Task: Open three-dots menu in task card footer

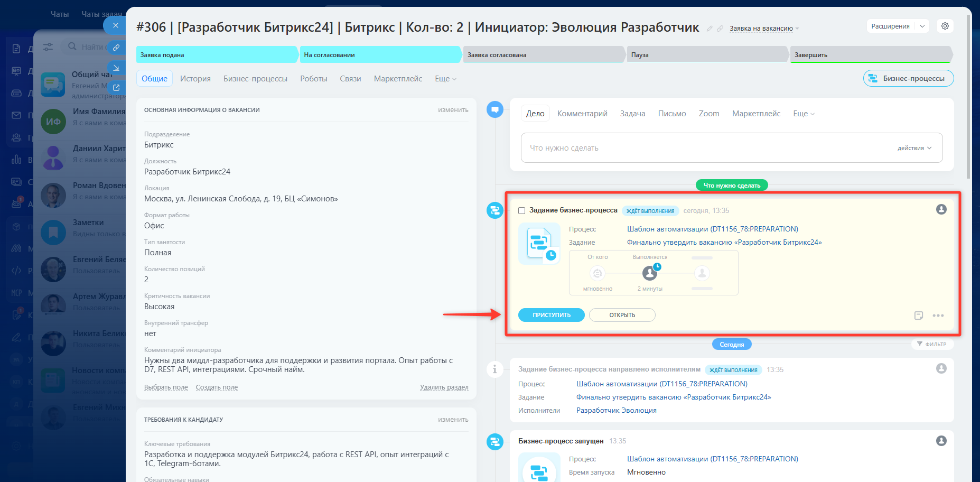Action: click(x=938, y=316)
